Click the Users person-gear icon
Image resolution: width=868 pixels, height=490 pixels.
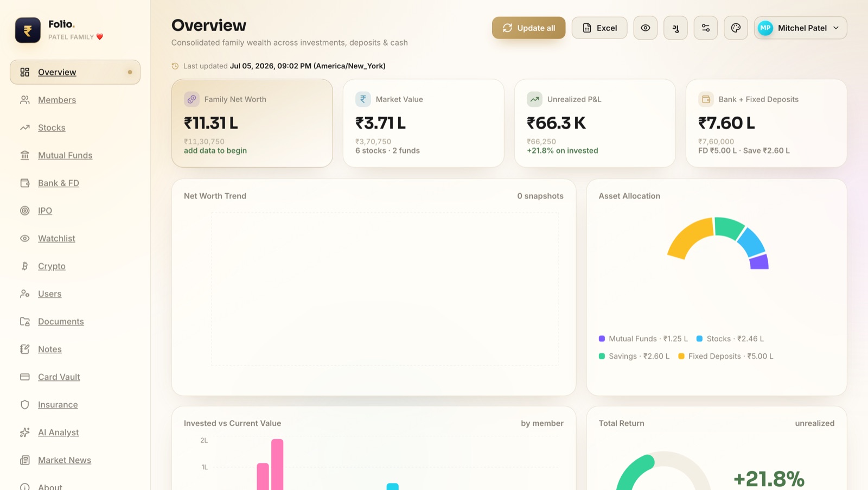(x=25, y=294)
